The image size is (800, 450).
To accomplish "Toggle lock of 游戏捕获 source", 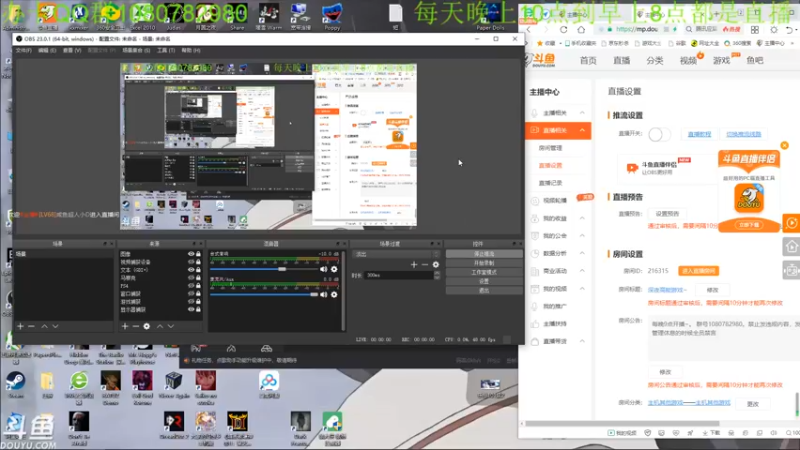I will [198, 302].
